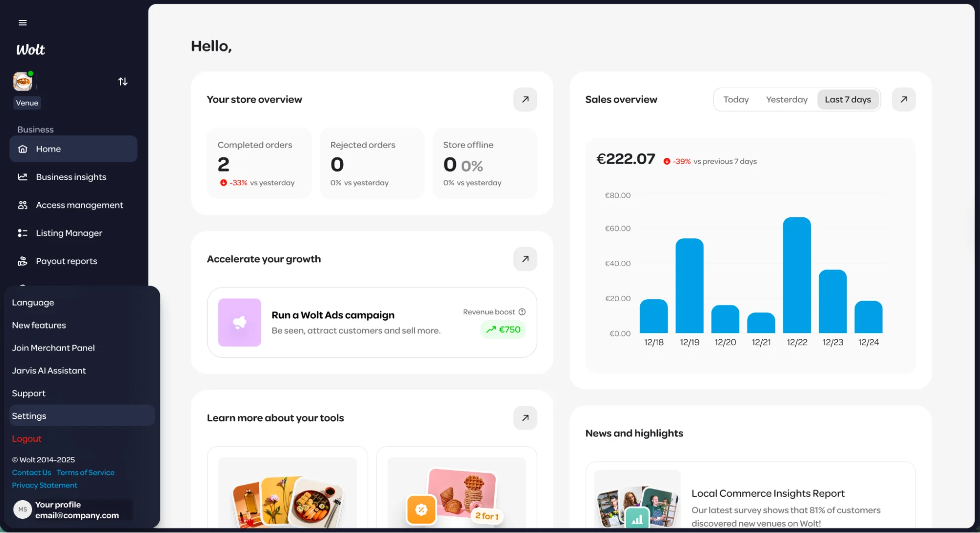980x533 pixels.
Task: Open Learn more about your tools arrow
Action: [x=525, y=418]
